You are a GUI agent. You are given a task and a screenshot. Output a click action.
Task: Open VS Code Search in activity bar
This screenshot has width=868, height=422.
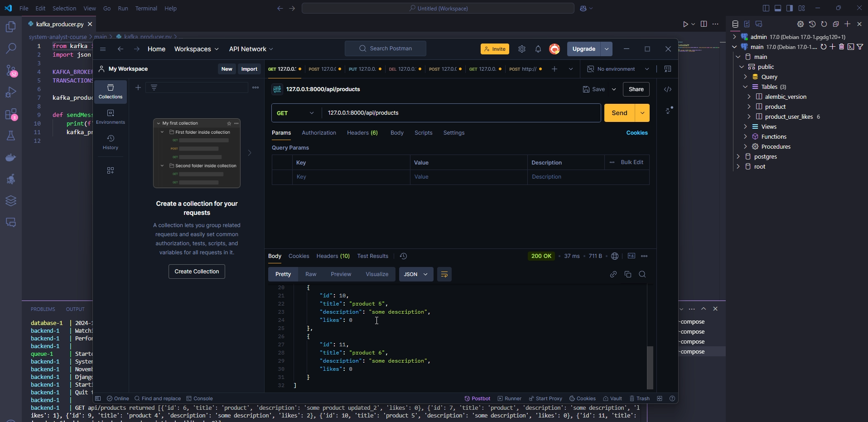pos(11,49)
